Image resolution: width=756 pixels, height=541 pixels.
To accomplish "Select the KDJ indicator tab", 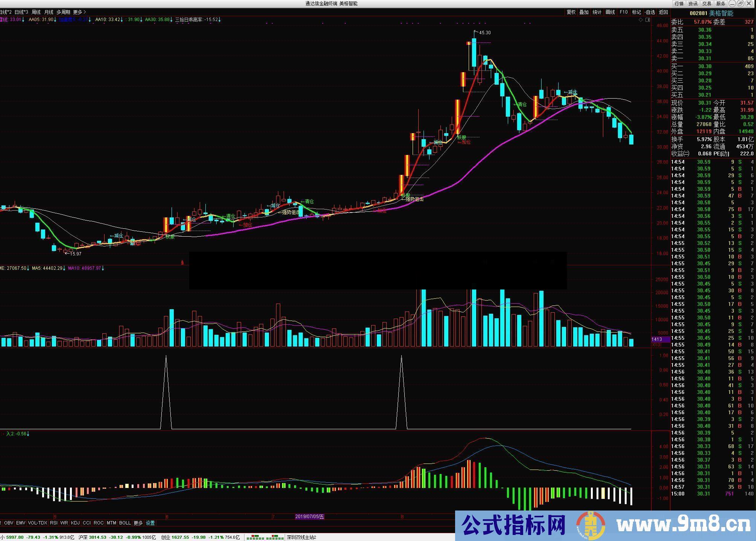I will [x=75, y=523].
